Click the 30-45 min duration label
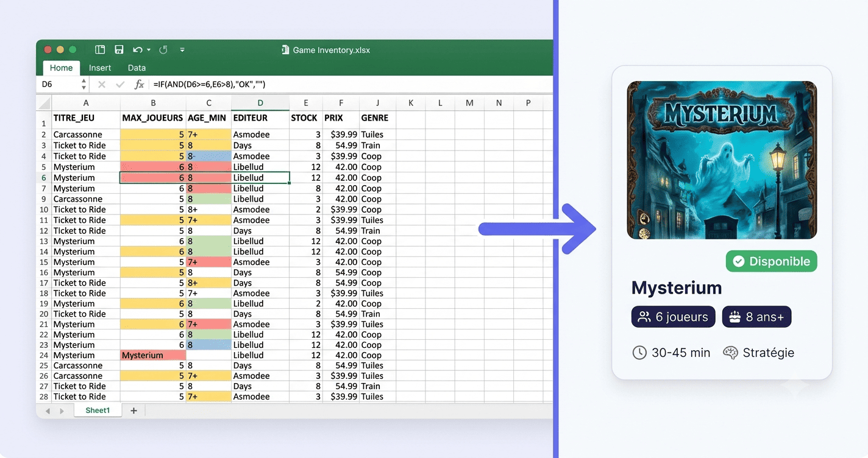The height and width of the screenshot is (458, 868). [x=671, y=353]
